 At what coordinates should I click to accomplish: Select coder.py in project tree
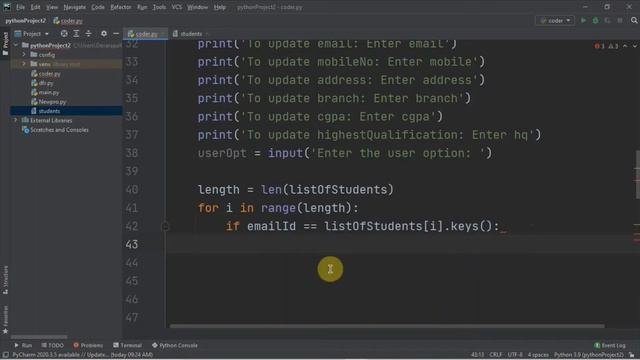point(49,74)
